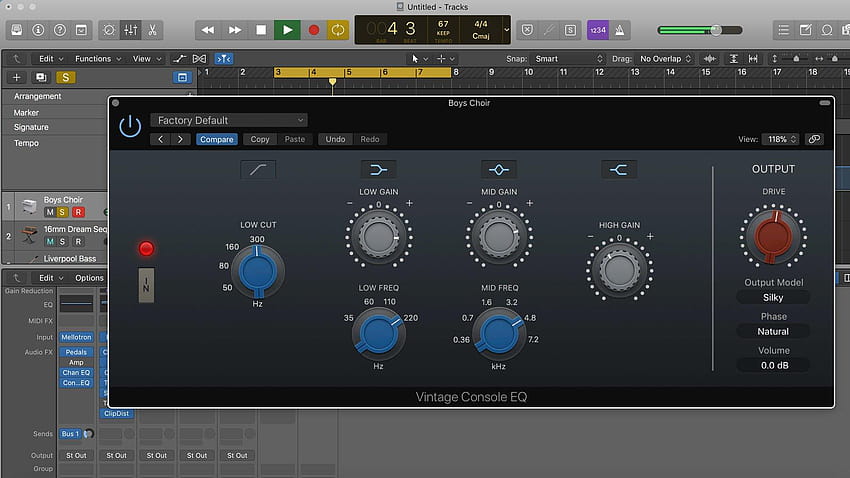Toggle the Solo S button in control bar
The width and height of the screenshot is (850, 478).
(570, 30)
